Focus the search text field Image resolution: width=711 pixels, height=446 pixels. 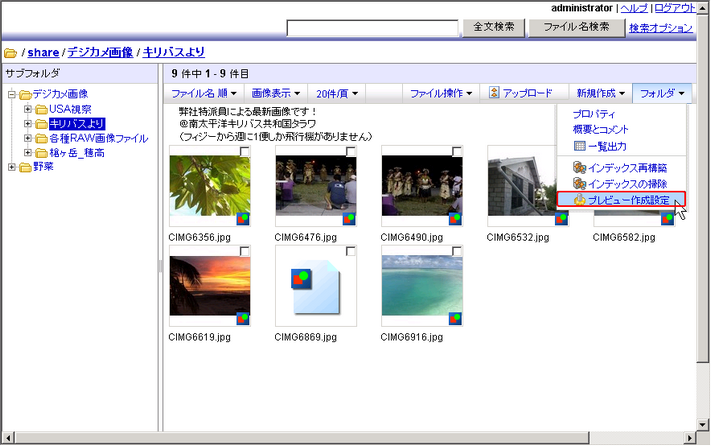pos(372,28)
